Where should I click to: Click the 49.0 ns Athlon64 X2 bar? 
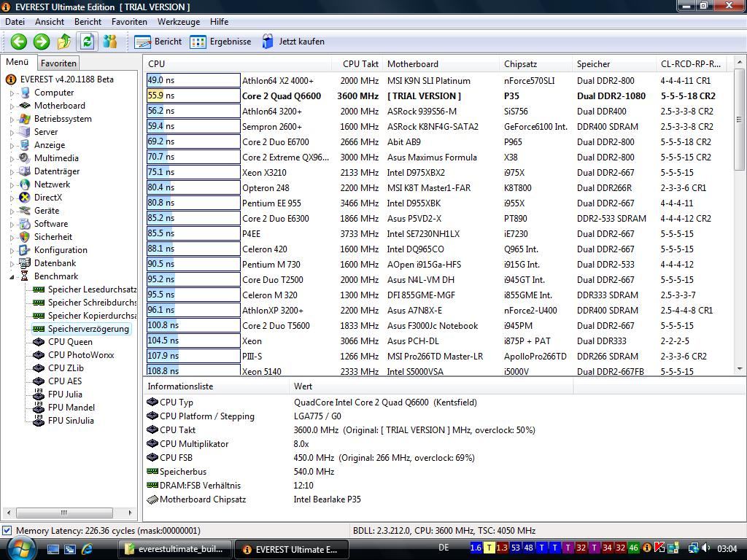(193, 80)
